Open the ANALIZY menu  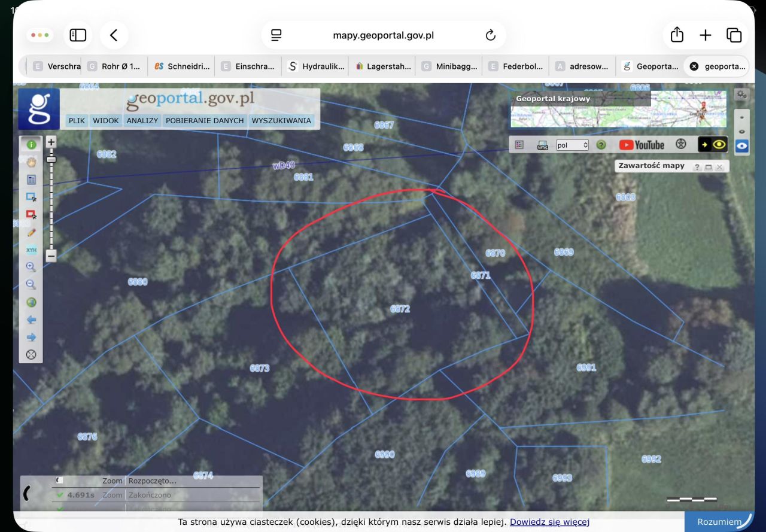pyautogui.click(x=142, y=120)
